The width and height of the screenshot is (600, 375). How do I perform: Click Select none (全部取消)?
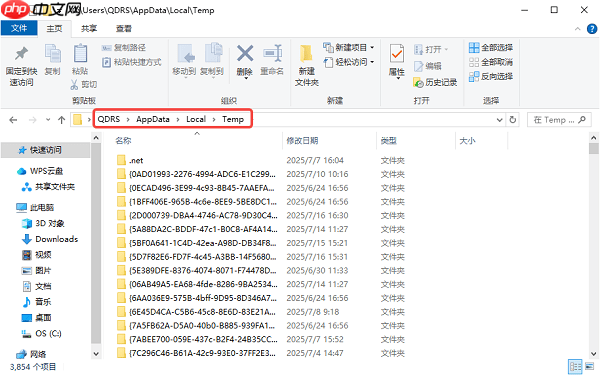(491, 62)
